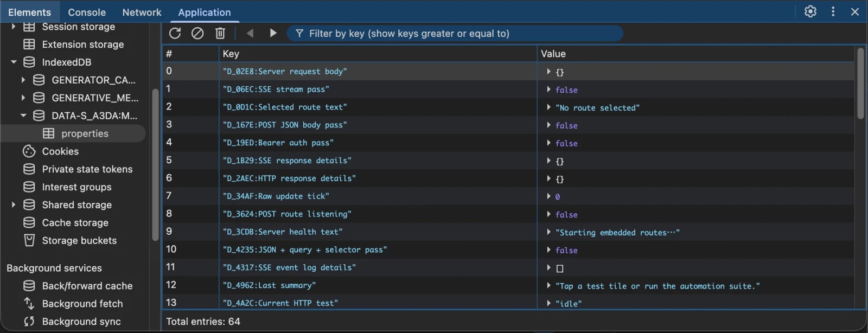This screenshot has width=868, height=333.
Task: Expand the Shared storage tree node
Action: (14, 205)
